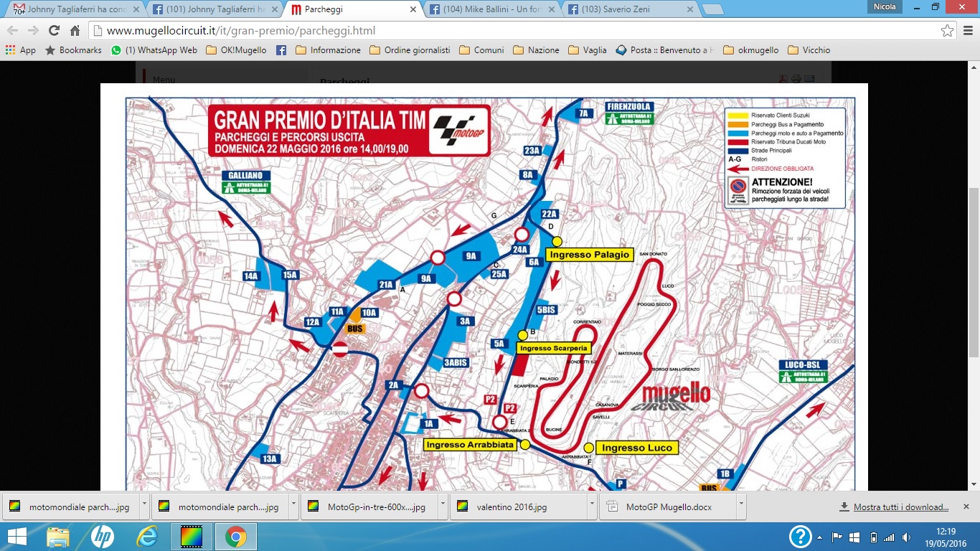
Task: Close the downloads bar
Action: [966, 506]
